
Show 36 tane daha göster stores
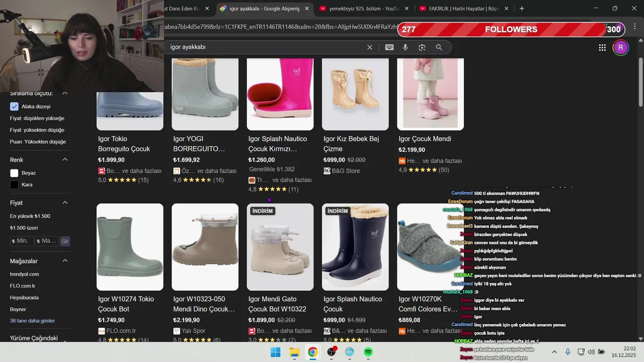tap(32, 321)
